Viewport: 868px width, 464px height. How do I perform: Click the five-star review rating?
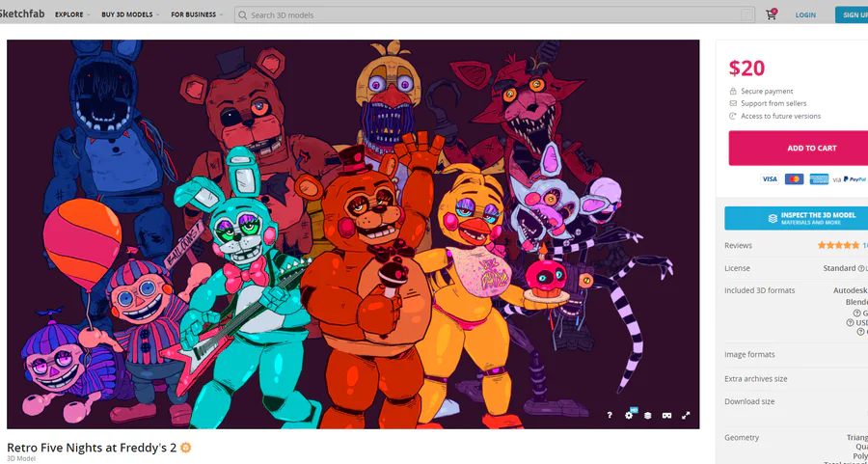point(838,245)
